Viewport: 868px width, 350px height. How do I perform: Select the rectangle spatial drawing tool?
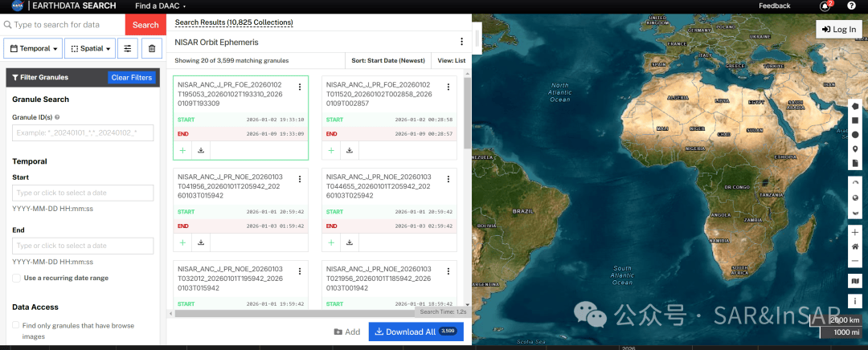coord(855,120)
